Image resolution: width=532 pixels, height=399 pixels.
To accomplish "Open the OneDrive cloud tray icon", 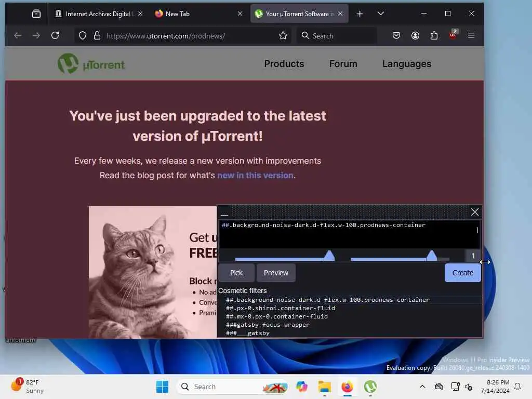I will point(439,387).
